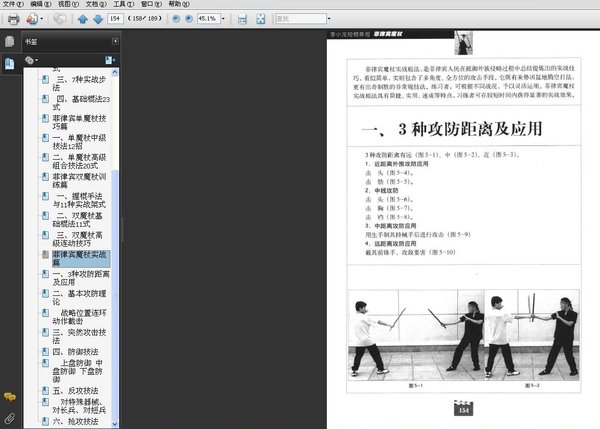
Task: Go to next page with the down arrow
Action: 98,19
